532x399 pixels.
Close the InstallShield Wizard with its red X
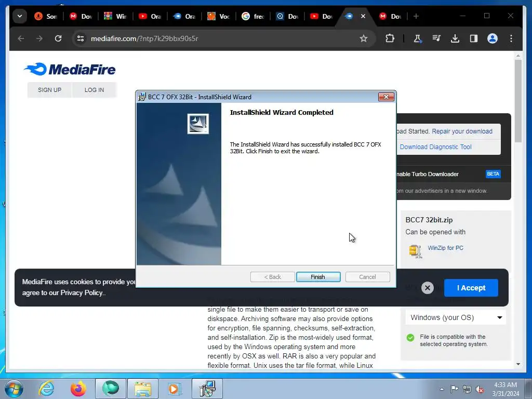pos(386,97)
